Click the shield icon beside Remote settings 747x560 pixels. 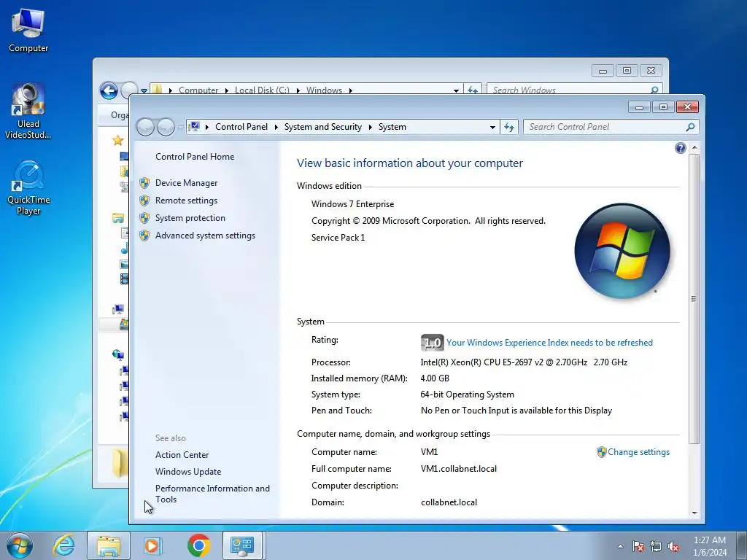pyautogui.click(x=144, y=201)
